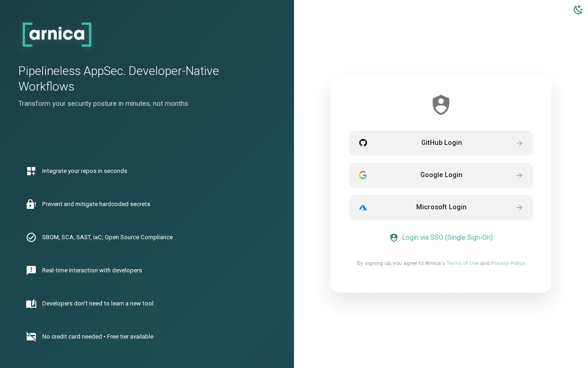This screenshot has height=368, width=588.
Task: Click the arrow on Microsoft Login
Action: pyautogui.click(x=520, y=207)
